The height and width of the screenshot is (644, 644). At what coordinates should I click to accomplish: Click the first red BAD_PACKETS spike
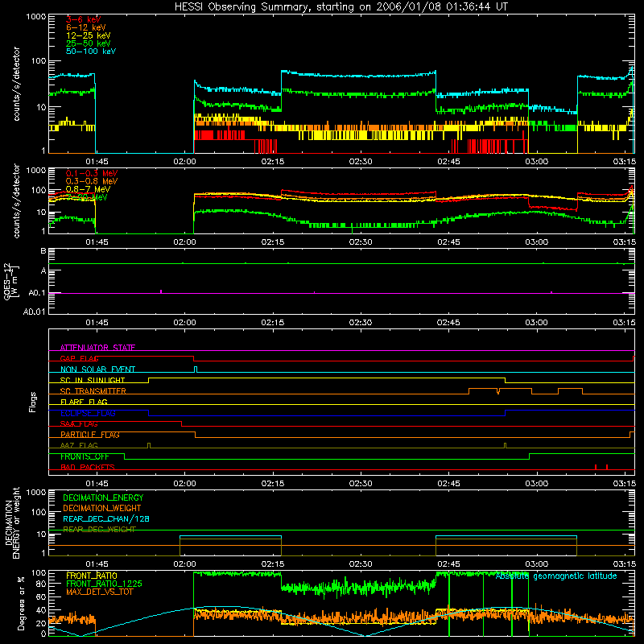(596, 467)
